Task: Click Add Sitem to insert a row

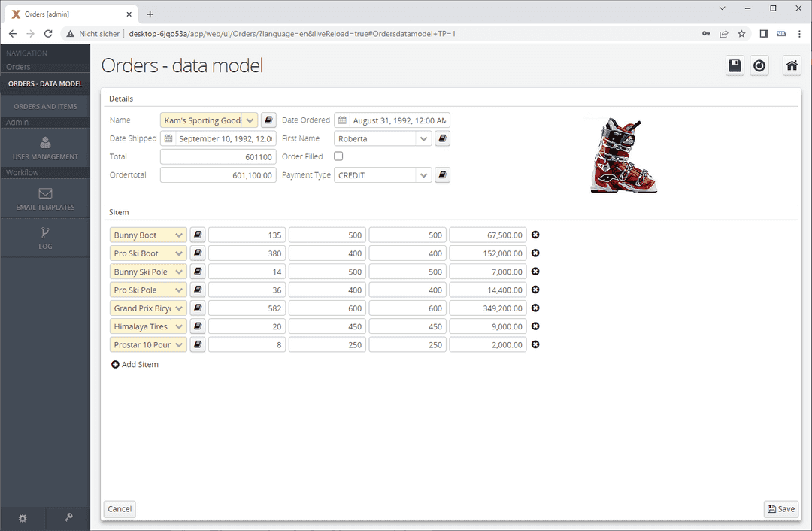Action: (x=135, y=364)
